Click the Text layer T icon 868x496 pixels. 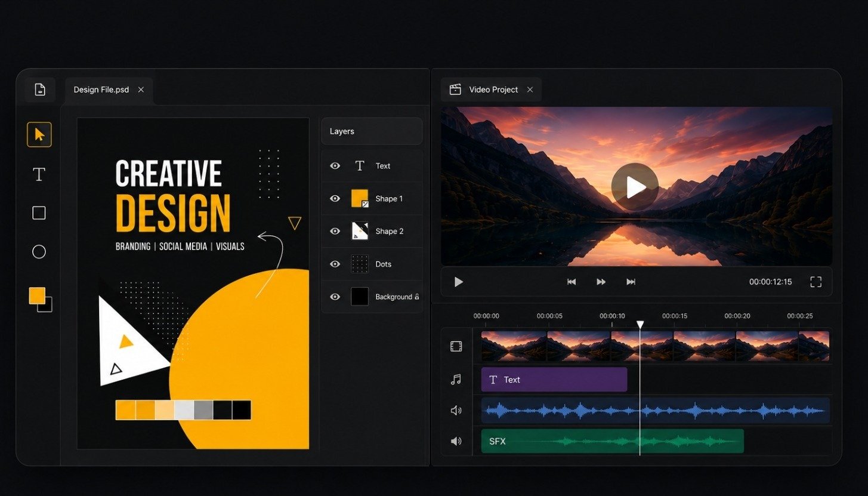360,166
